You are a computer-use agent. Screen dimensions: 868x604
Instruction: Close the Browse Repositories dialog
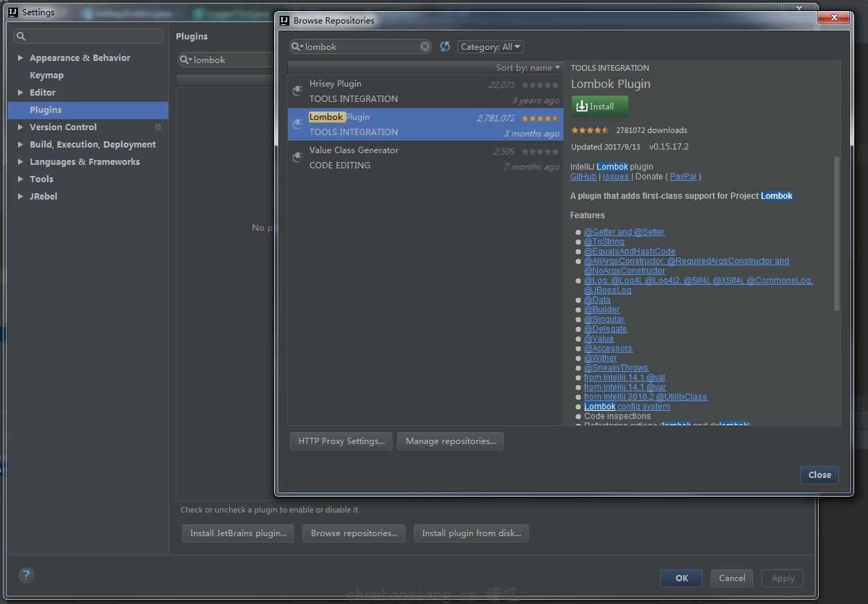click(820, 474)
